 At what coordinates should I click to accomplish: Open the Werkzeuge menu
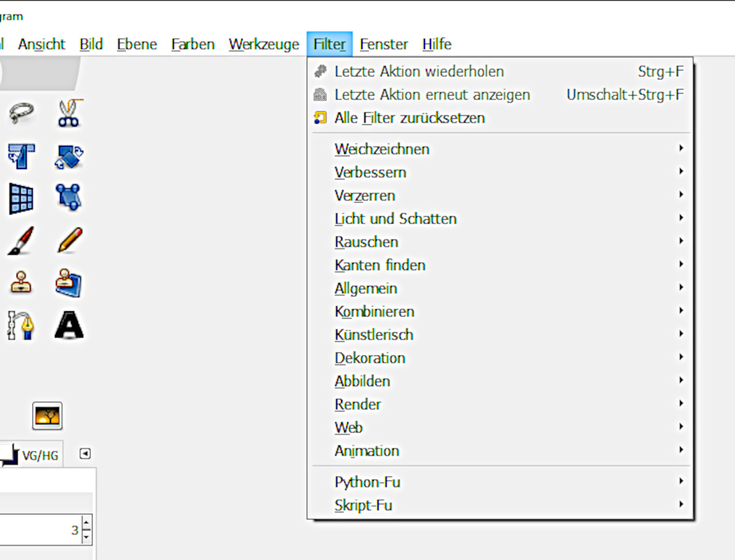[x=264, y=44]
